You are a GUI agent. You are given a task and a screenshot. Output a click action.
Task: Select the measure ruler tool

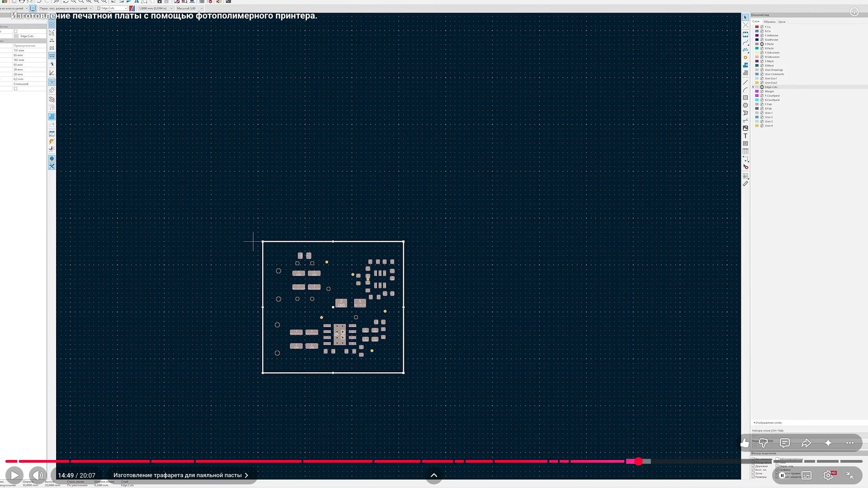[745, 183]
